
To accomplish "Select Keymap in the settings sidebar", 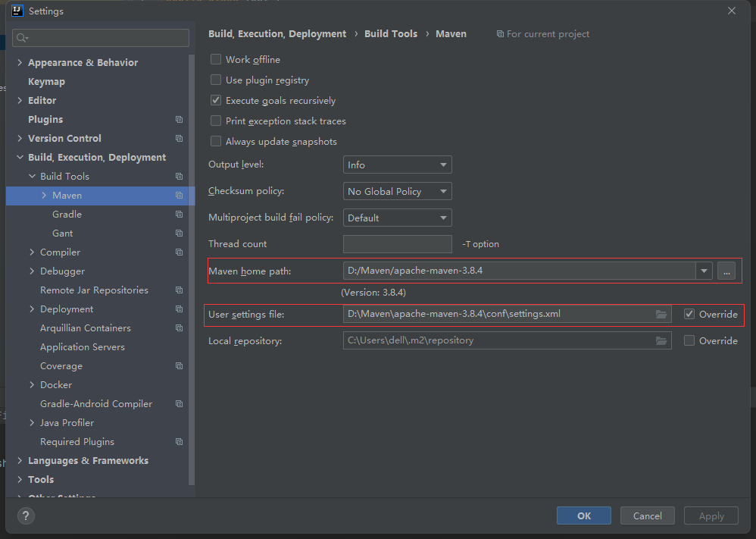I will pyautogui.click(x=46, y=81).
